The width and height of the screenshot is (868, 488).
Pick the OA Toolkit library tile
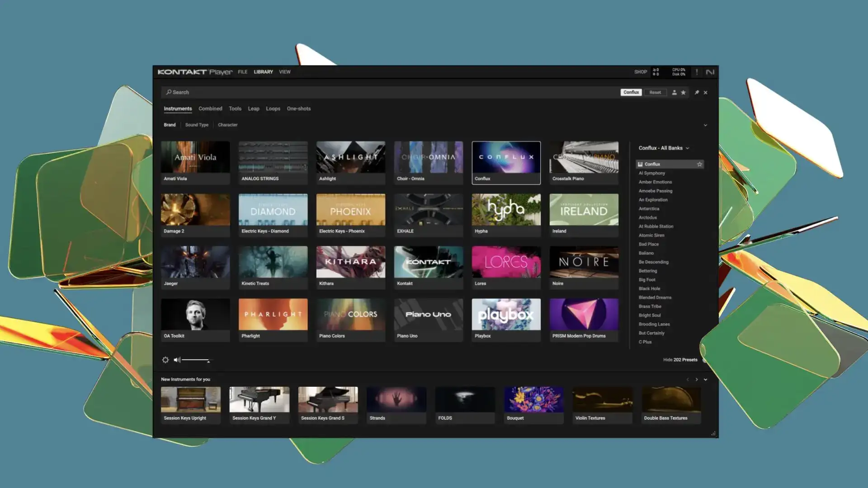tap(195, 320)
